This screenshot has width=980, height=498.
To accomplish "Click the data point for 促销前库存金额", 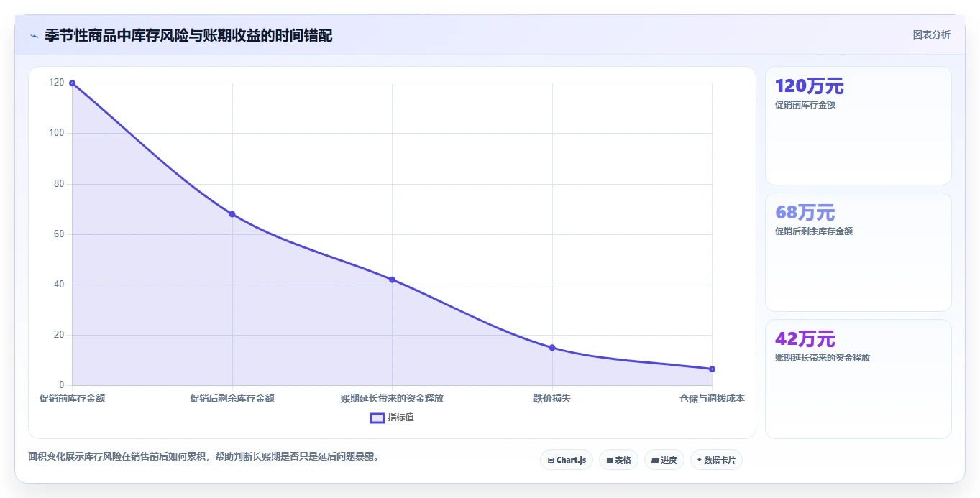I will [x=72, y=83].
